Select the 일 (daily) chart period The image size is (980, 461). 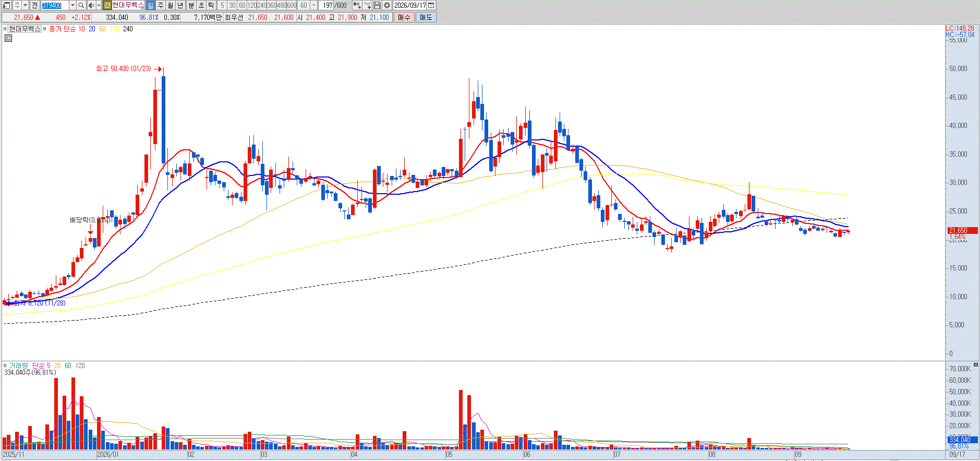click(151, 5)
